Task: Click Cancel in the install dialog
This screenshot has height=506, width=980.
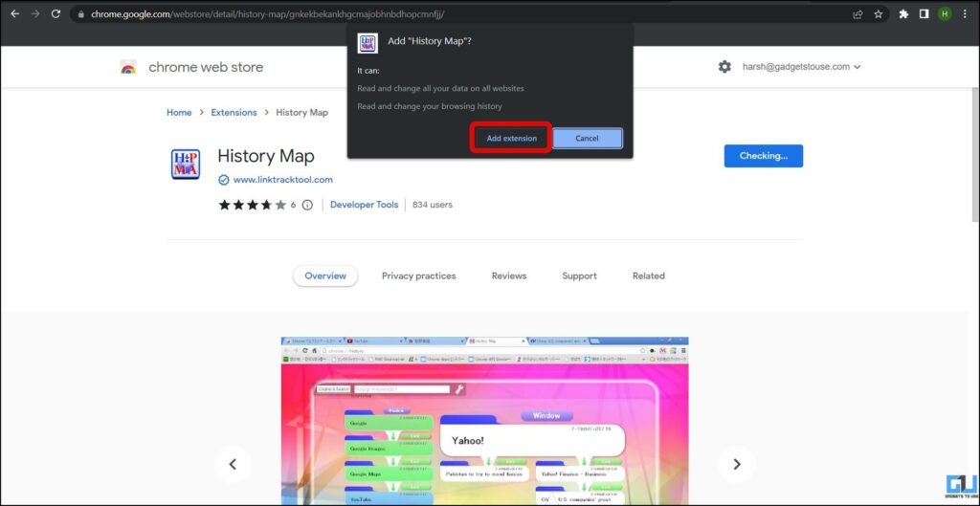Action: tap(587, 138)
